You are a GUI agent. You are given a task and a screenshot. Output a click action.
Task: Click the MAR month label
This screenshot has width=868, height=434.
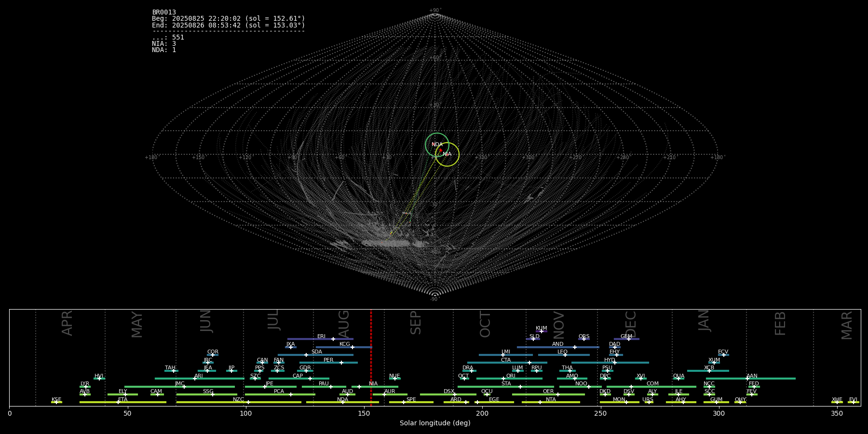[x=847, y=325]
